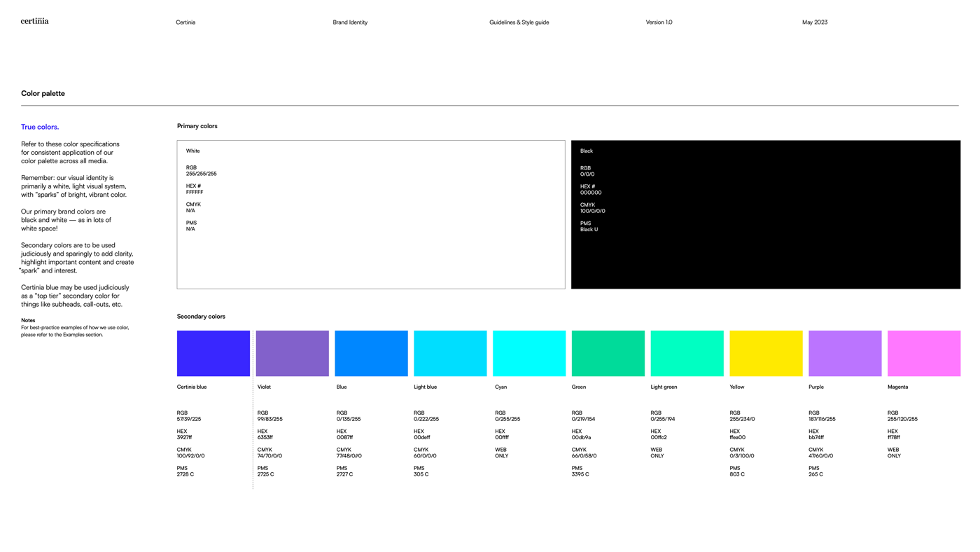Click Yellow PMS value '803 C'
Image resolution: width=980 pixels, height=552 pixels.
pos(737,474)
